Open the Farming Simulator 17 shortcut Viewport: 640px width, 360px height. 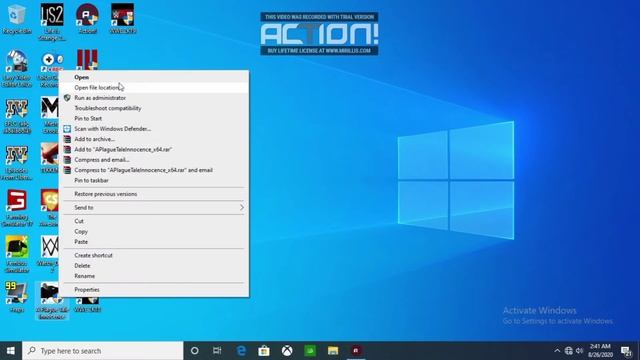pyautogui.click(x=17, y=208)
